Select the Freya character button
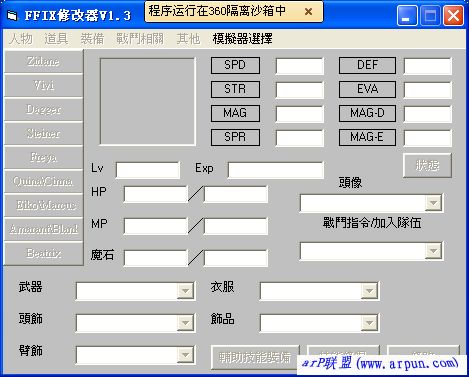Viewport: 469px width, 377px height. [x=43, y=157]
